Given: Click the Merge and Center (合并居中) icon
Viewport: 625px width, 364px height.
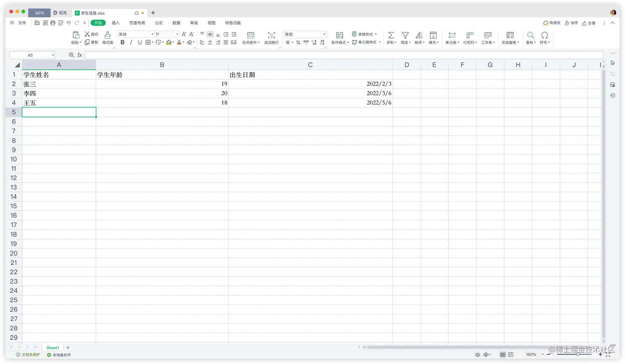Looking at the screenshot, I should tap(250, 35).
